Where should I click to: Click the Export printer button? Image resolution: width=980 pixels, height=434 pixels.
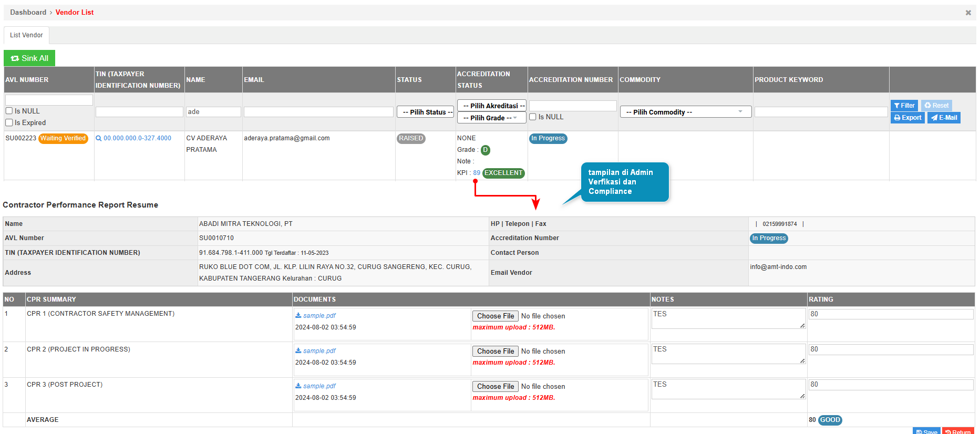click(907, 118)
